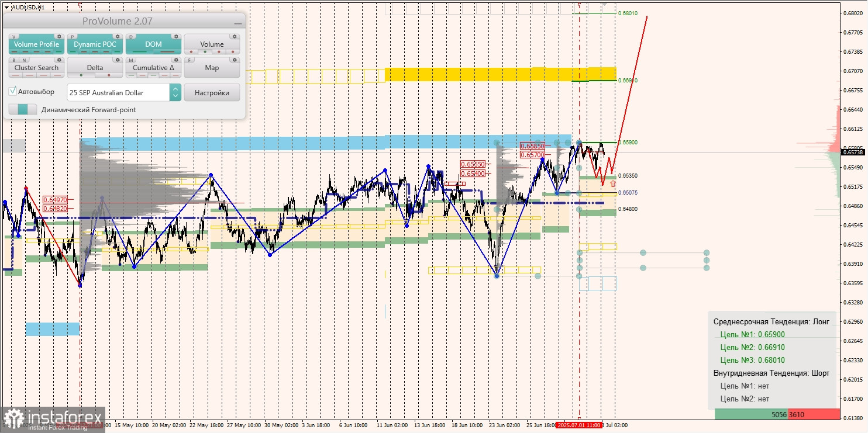Open DOM gear settings icon
868x433 pixels.
[176, 36]
